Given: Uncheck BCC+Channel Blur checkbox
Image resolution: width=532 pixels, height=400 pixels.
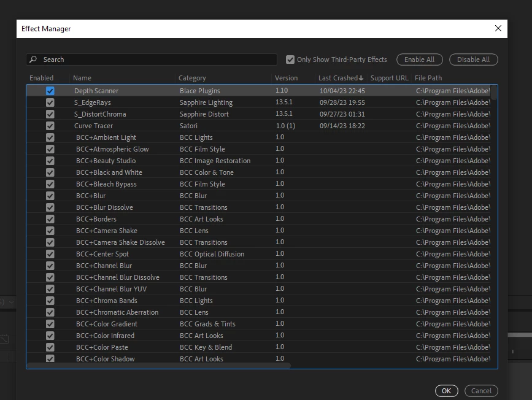Looking at the screenshot, I should click(50, 266).
